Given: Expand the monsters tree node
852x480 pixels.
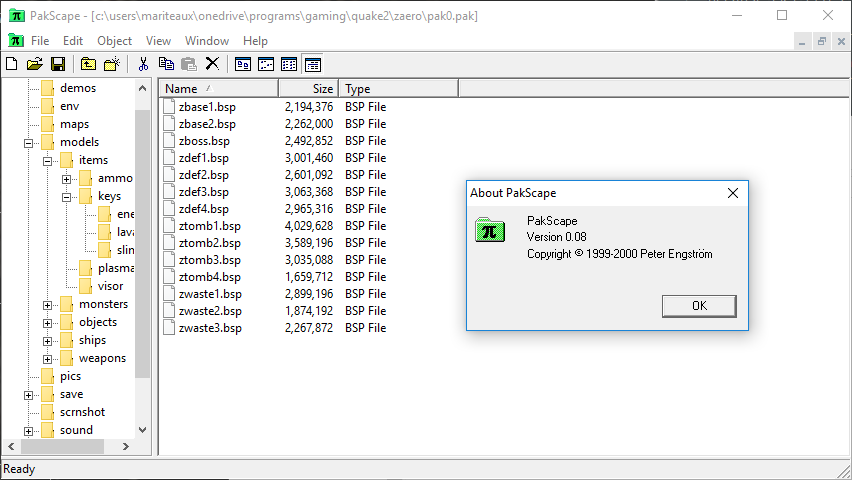Looking at the screenshot, I should tap(47, 305).
